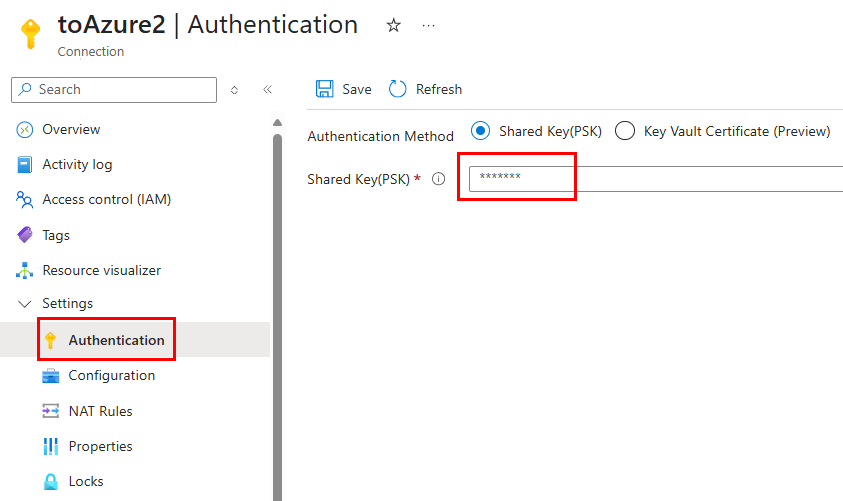Click the NAT Rules arrows icon
The image size is (843, 501).
coord(51,411)
